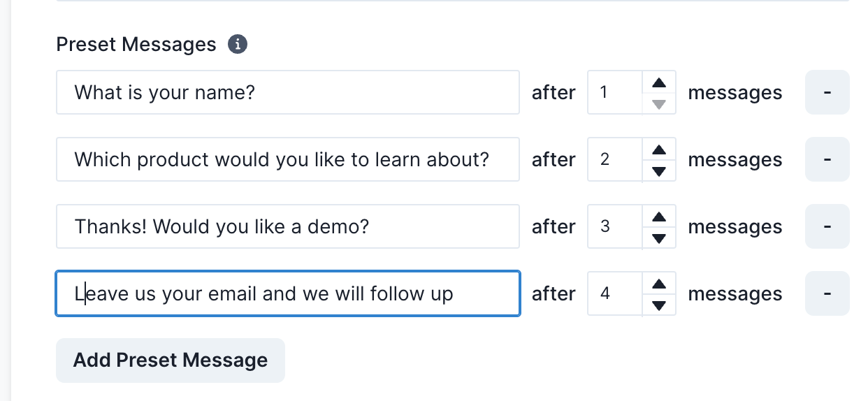Click the Preset Messages info icon

click(x=238, y=45)
